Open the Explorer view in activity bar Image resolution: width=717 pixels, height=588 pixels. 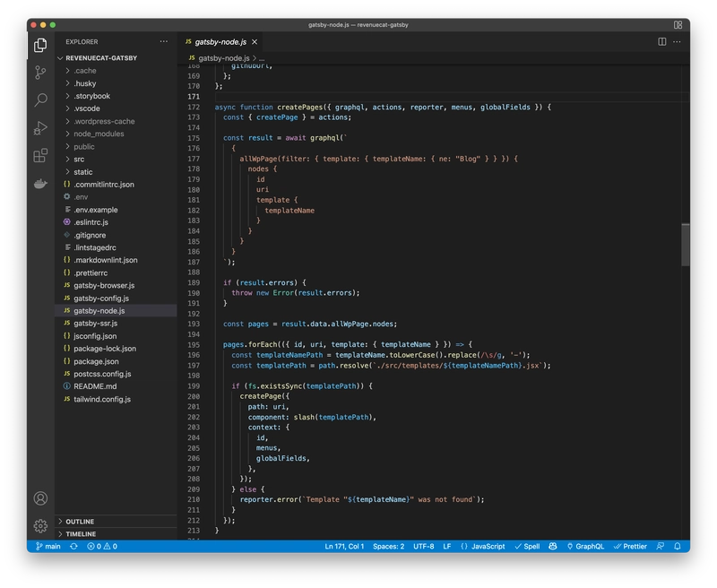tap(40, 45)
